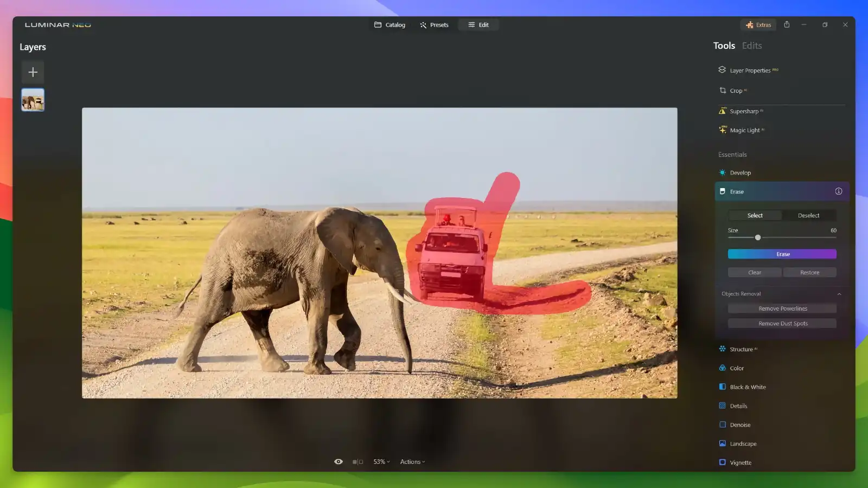Enable the before/after compare view
868x488 pixels.
pyautogui.click(x=357, y=461)
